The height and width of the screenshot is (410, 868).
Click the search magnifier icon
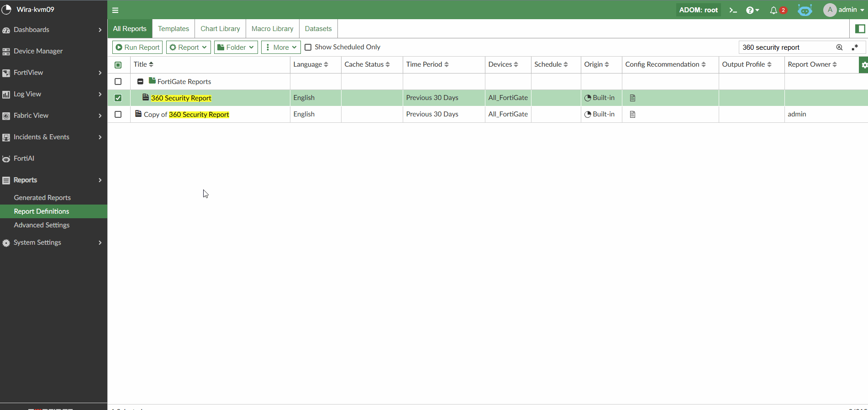coord(839,47)
